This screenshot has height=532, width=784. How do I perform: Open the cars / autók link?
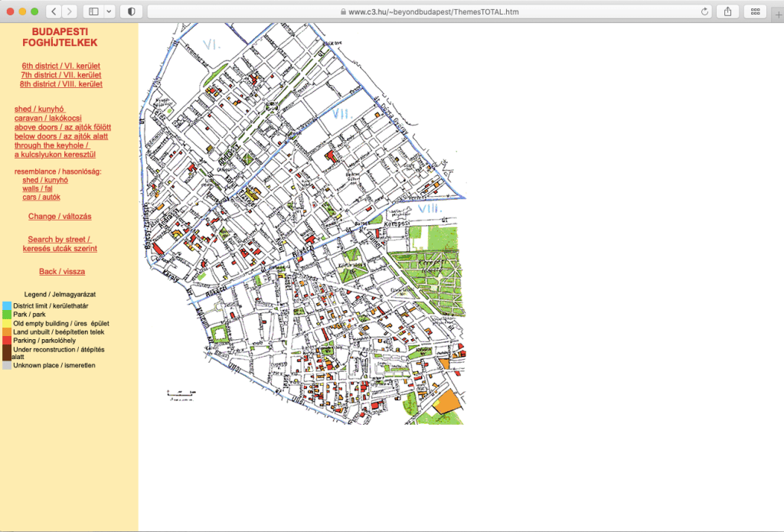point(41,197)
